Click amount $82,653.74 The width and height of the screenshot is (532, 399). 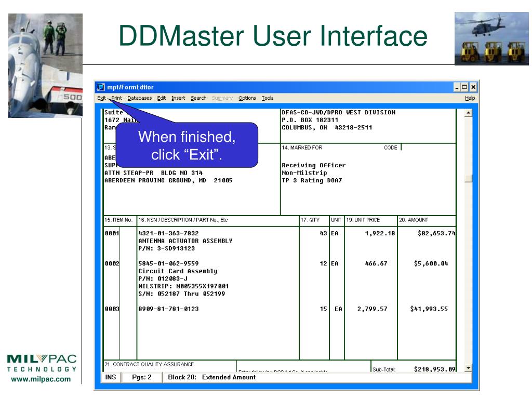pos(436,233)
